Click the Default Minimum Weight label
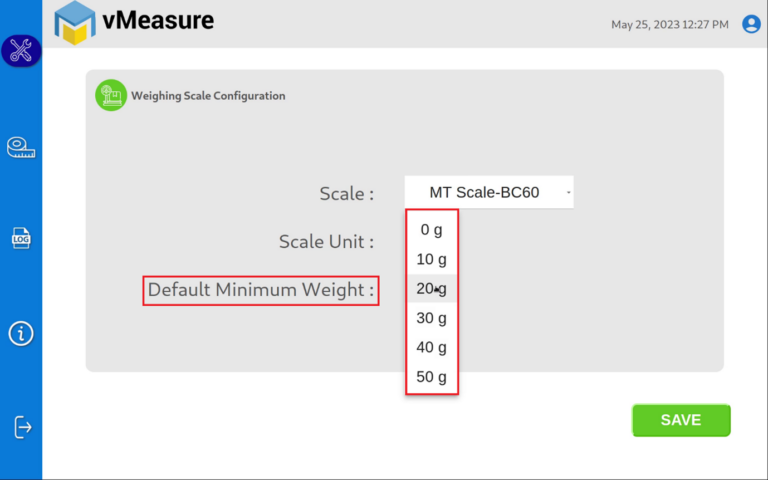Screen dimensions: 768x480 [261, 290]
